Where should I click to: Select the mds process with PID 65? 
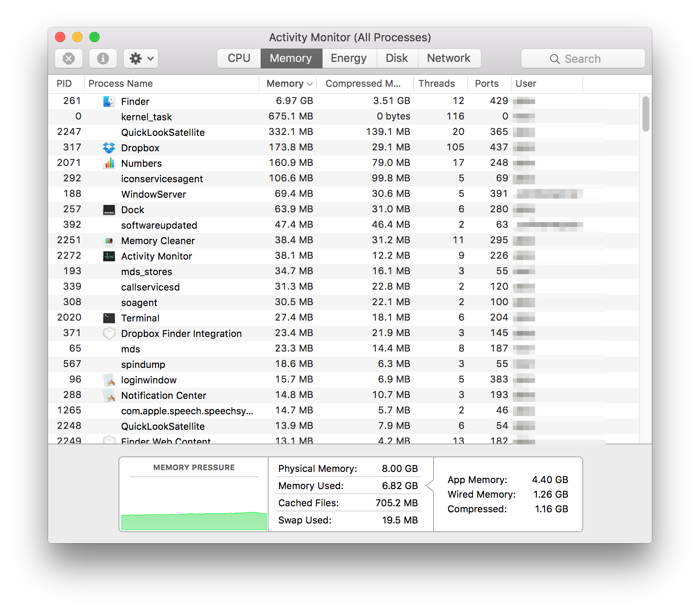click(x=344, y=349)
